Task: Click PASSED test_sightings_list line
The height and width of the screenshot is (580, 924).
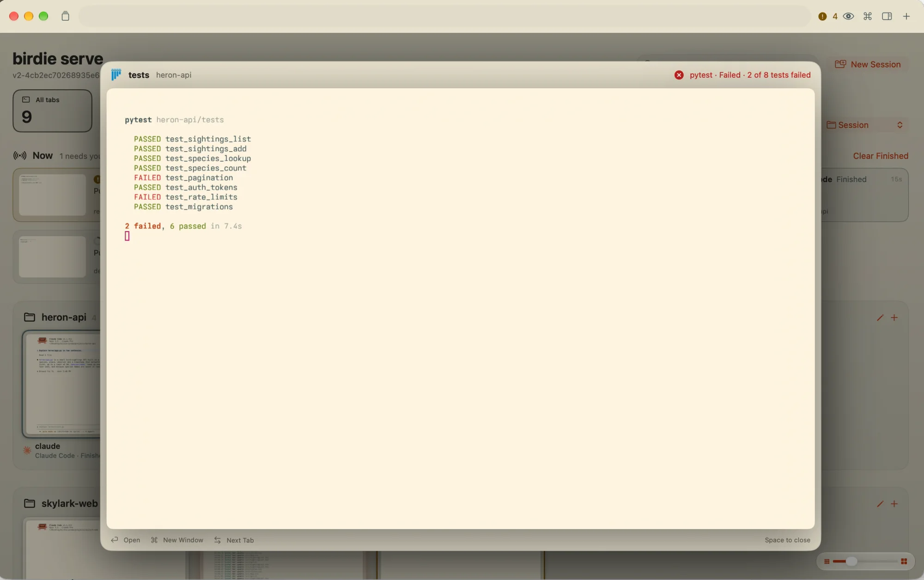Action: point(192,139)
